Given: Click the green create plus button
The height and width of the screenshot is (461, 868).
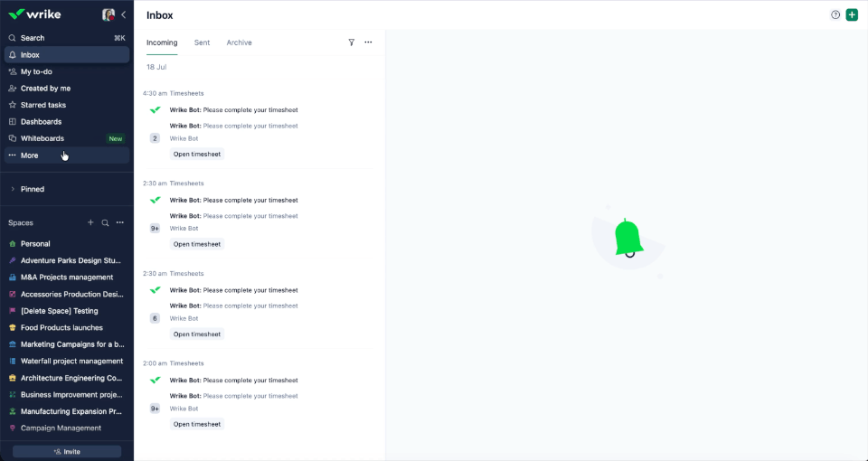Looking at the screenshot, I should coord(852,15).
